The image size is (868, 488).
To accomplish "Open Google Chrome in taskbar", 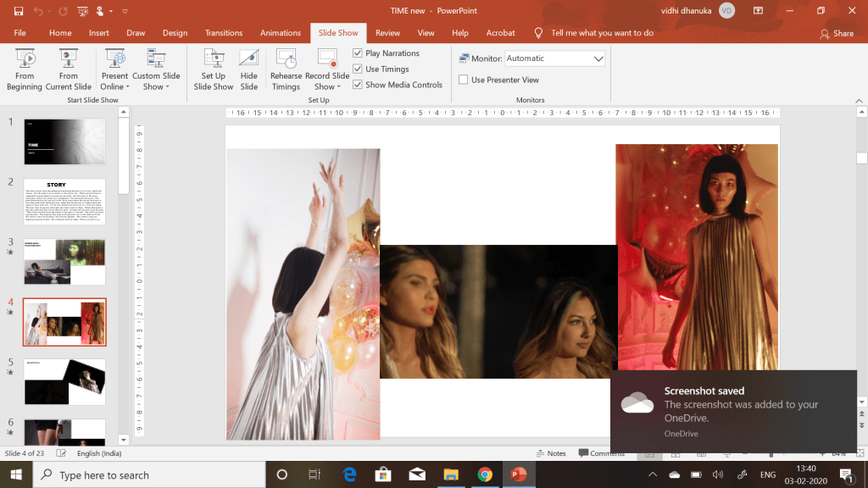I will (x=484, y=474).
